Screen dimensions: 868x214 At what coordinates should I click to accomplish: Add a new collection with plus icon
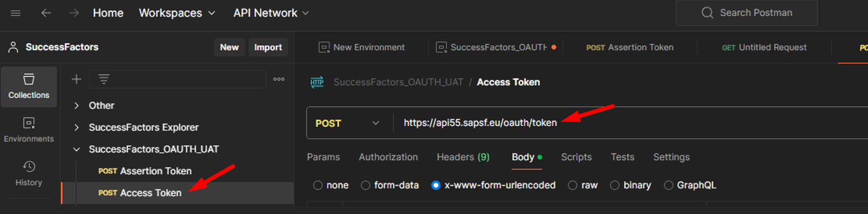tap(76, 79)
